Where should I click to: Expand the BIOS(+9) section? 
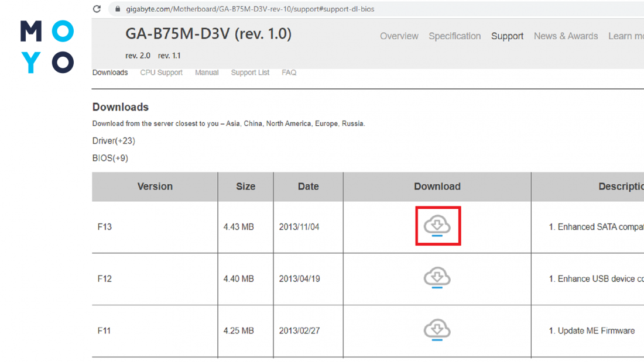(110, 158)
